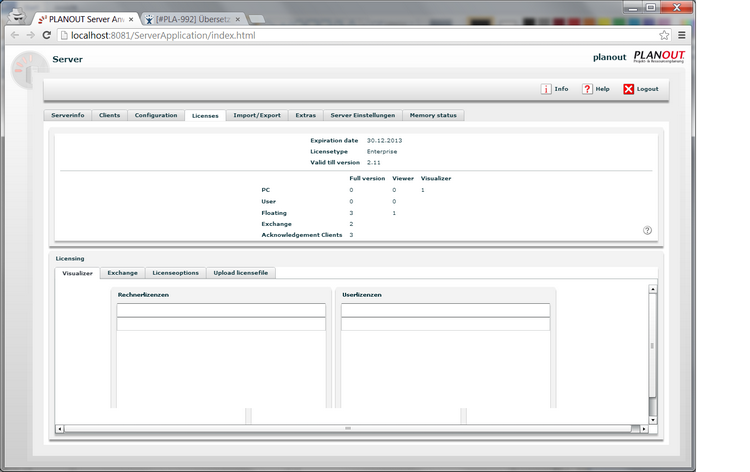Click the Info icon button
Viewport: 750px width, 472px height.
coord(546,89)
